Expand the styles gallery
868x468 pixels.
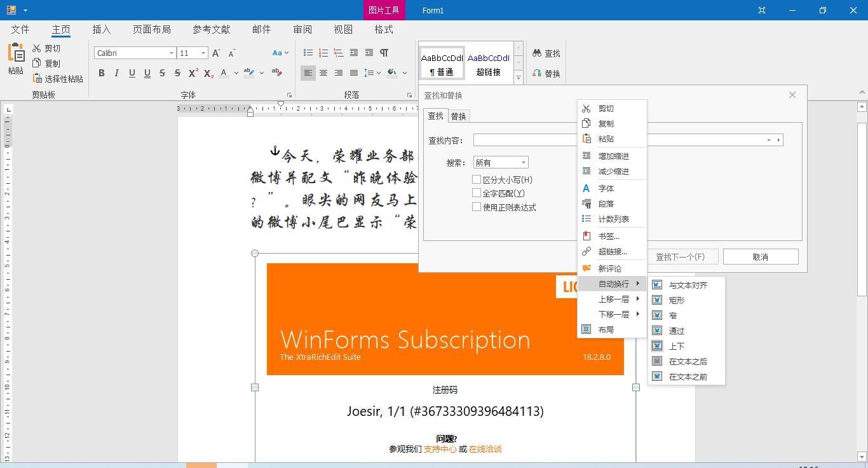[519, 78]
